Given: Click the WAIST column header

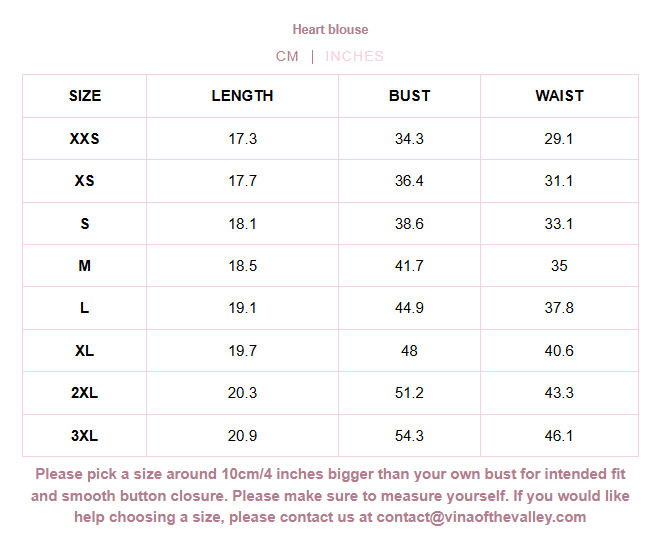Looking at the screenshot, I should pos(559,96).
